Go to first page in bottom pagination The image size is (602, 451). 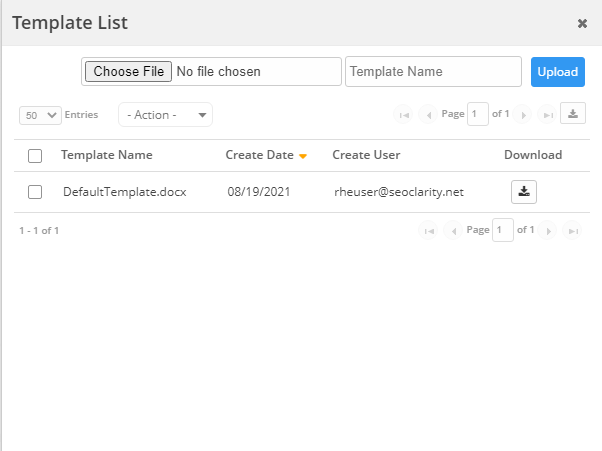pyautogui.click(x=428, y=231)
